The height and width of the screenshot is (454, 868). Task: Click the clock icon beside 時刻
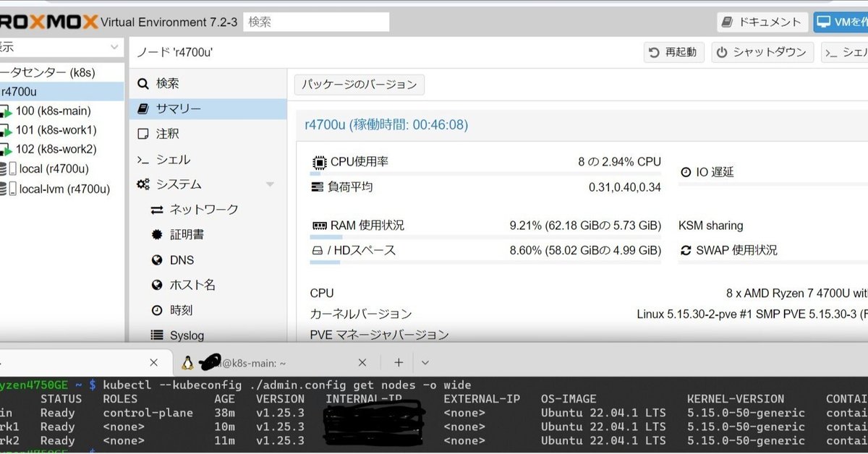pyautogui.click(x=157, y=310)
